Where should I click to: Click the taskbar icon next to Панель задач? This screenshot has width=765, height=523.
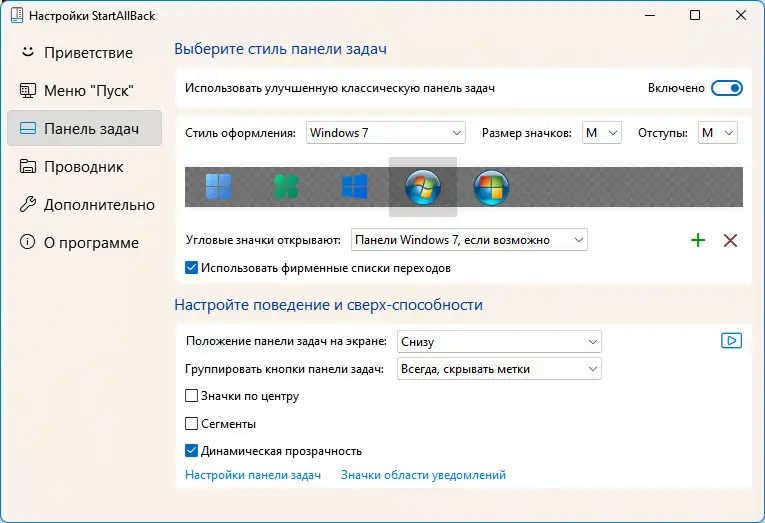click(28, 128)
